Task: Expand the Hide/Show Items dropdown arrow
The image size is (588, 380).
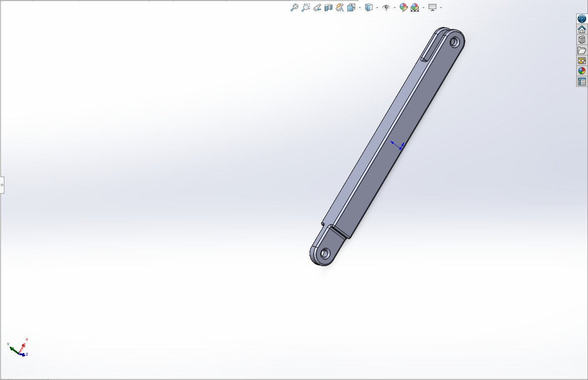Action: click(394, 8)
